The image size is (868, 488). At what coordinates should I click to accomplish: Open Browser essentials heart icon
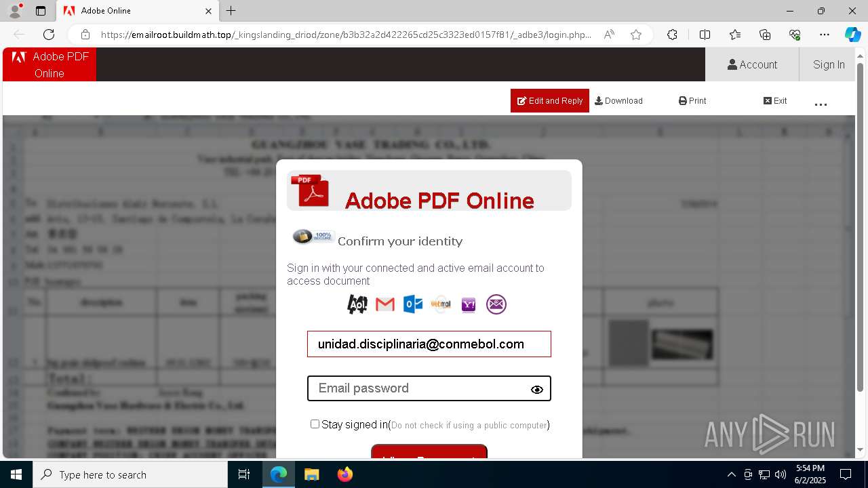795,35
